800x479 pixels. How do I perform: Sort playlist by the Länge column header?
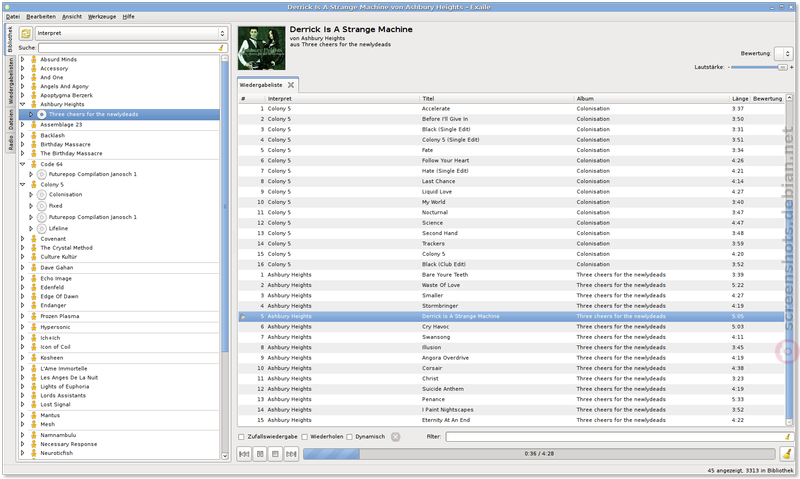click(740, 98)
